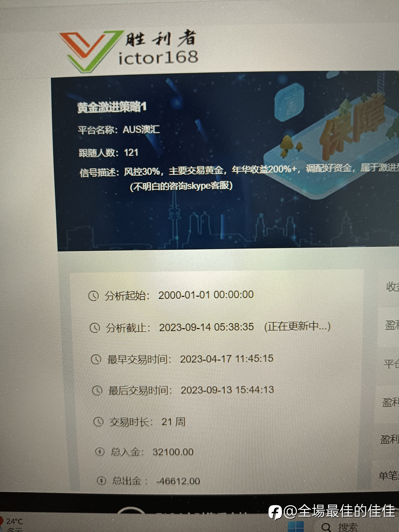This screenshot has width=399, height=532.
Task: Click the clock icon beside 交易时长
Action: point(98,422)
